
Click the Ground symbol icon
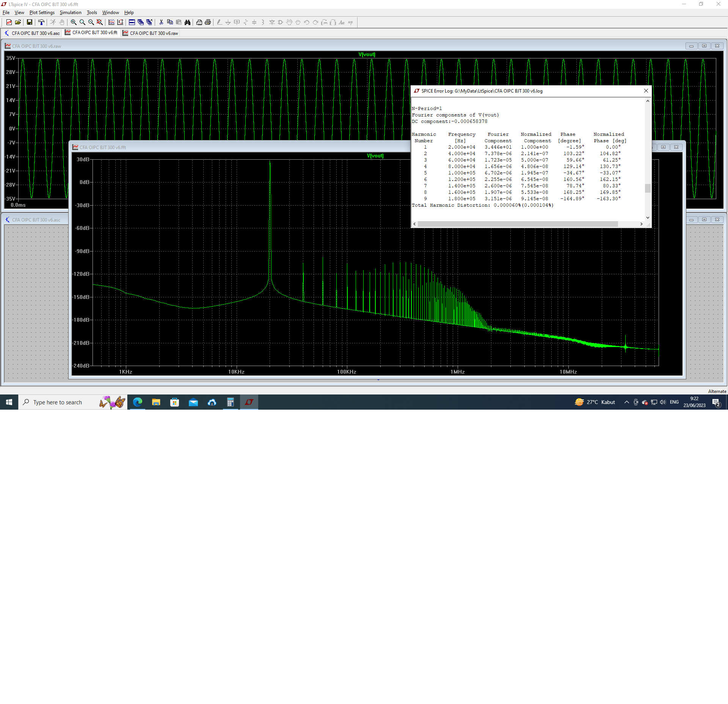pyautogui.click(x=228, y=22)
